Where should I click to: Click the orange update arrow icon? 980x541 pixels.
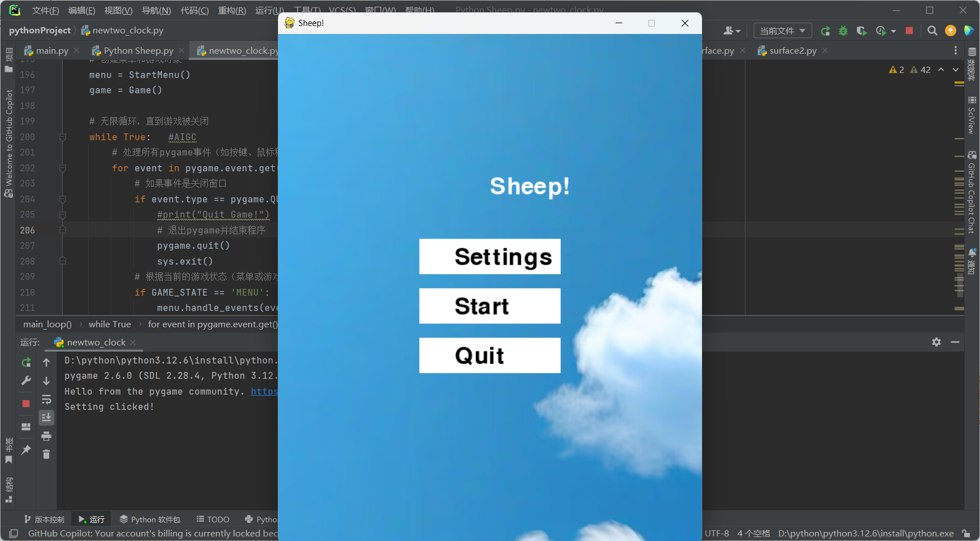pyautogui.click(x=951, y=31)
